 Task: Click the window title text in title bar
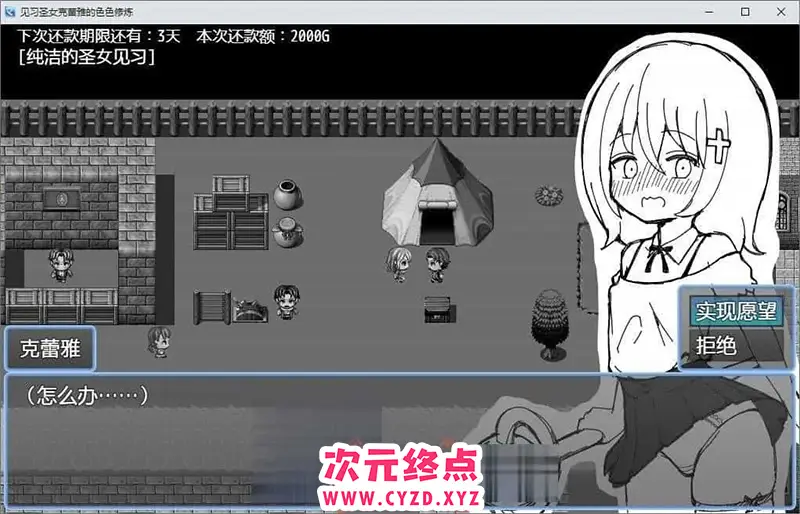coord(77,12)
